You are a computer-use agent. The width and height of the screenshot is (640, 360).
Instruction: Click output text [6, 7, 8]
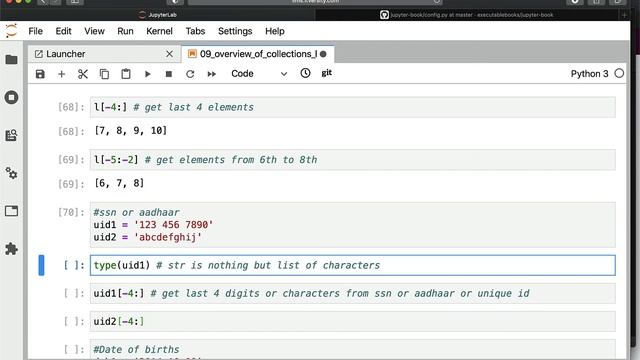pyautogui.click(x=119, y=183)
